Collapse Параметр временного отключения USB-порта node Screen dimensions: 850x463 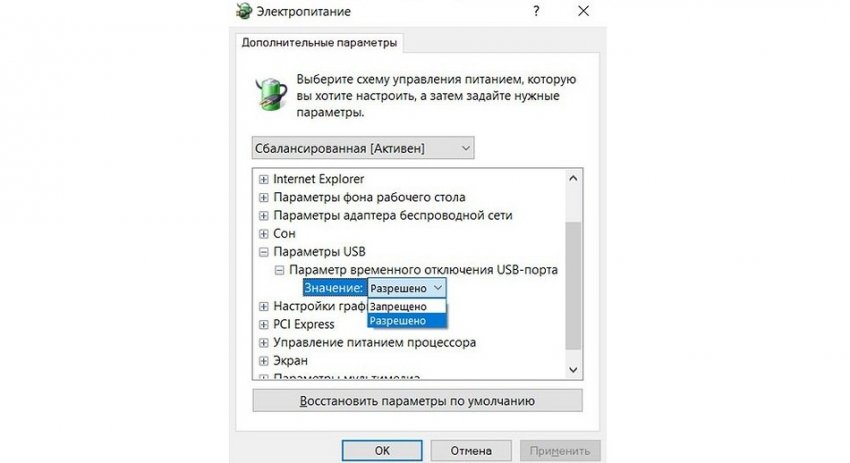(x=279, y=270)
